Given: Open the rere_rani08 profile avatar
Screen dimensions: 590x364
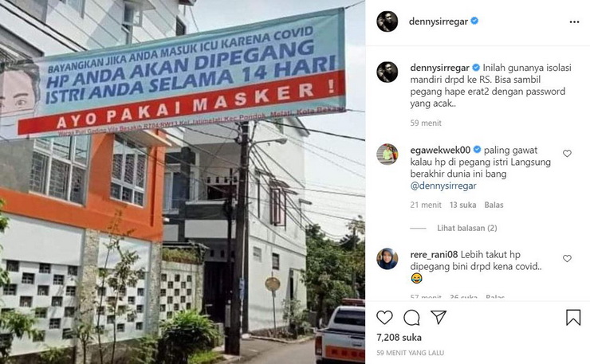Looking at the screenshot, I should [387, 259].
